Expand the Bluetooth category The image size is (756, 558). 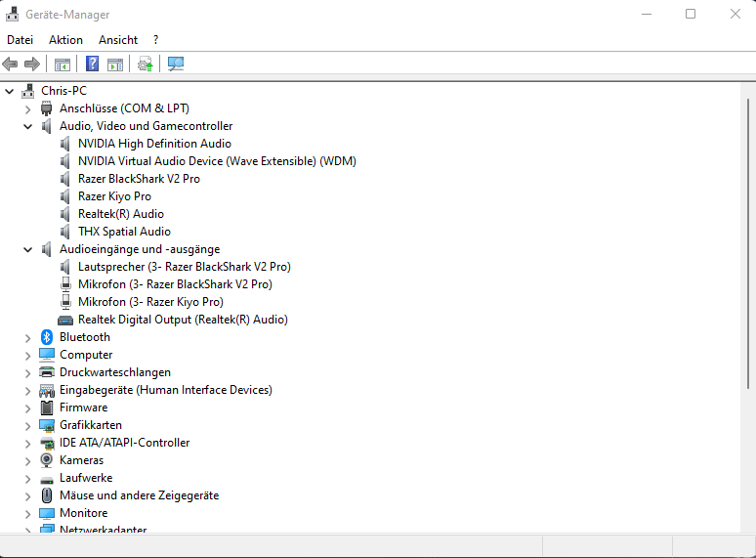coord(28,338)
